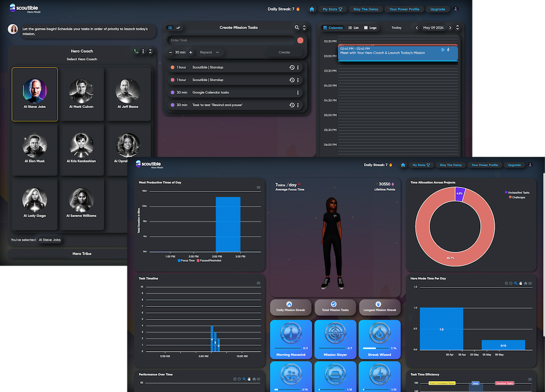The image size is (545, 392).
Task: Click the Scoutible logo in the scheduling screen
Action: [25, 8]
